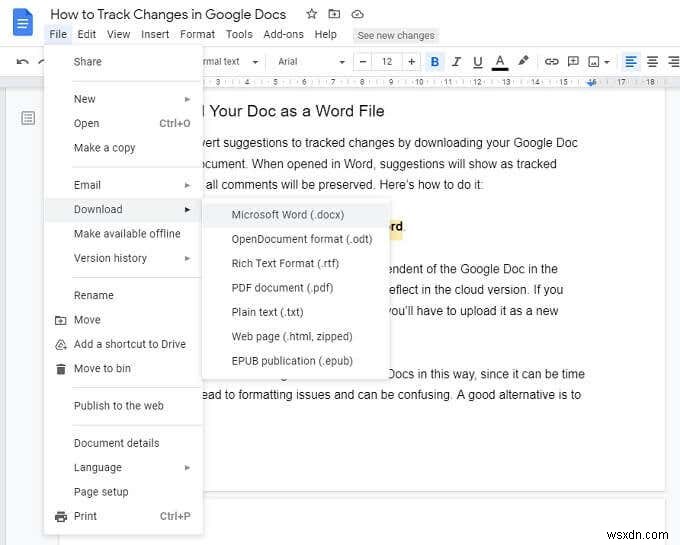680x545 pixels.
Task: Expand the Email submenu
Action: pos(123,185)
